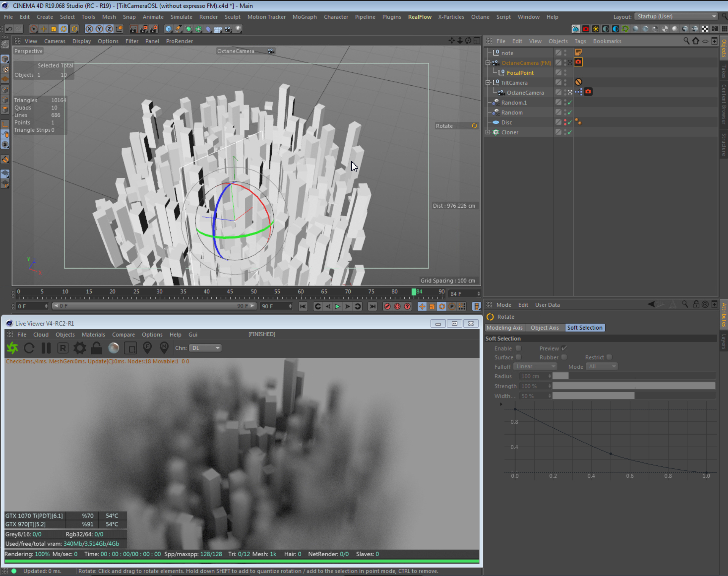Viewport: 728px width, 576px height.
Task: Open Live Viewer settings gear
Action: (80, 348)
